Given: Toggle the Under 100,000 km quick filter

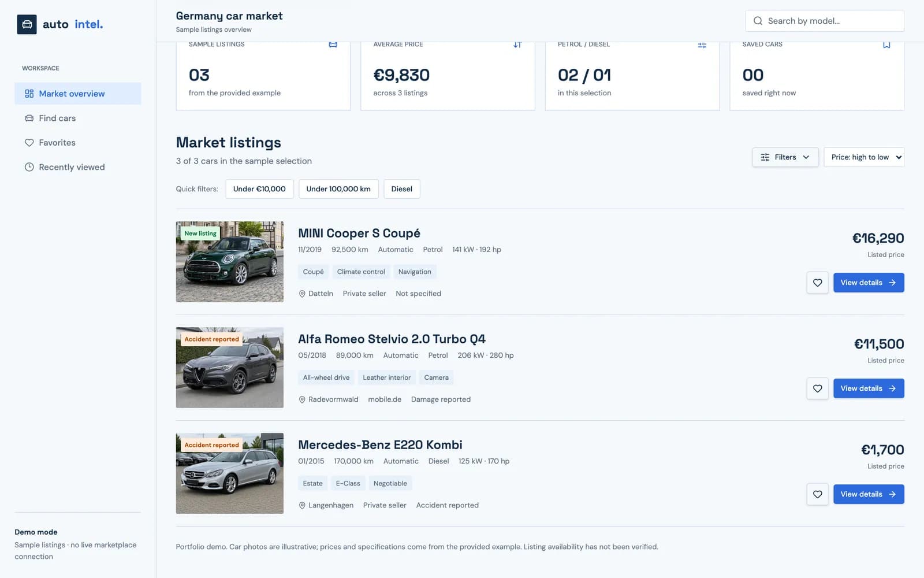Looking at the screenshot, I should click(338, 189).
